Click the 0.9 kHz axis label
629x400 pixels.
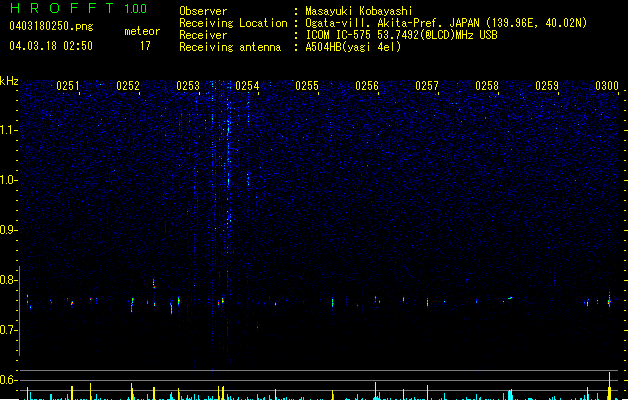tap(8, 230)
